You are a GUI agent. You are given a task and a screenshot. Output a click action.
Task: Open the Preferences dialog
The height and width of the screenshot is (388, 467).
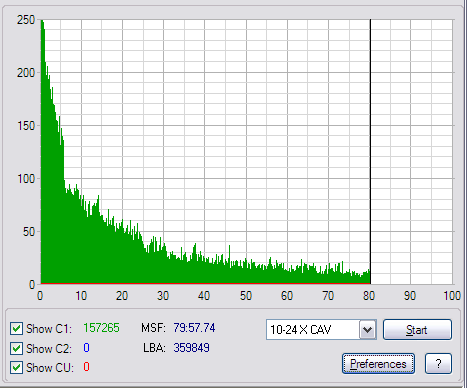pos(378,364)
